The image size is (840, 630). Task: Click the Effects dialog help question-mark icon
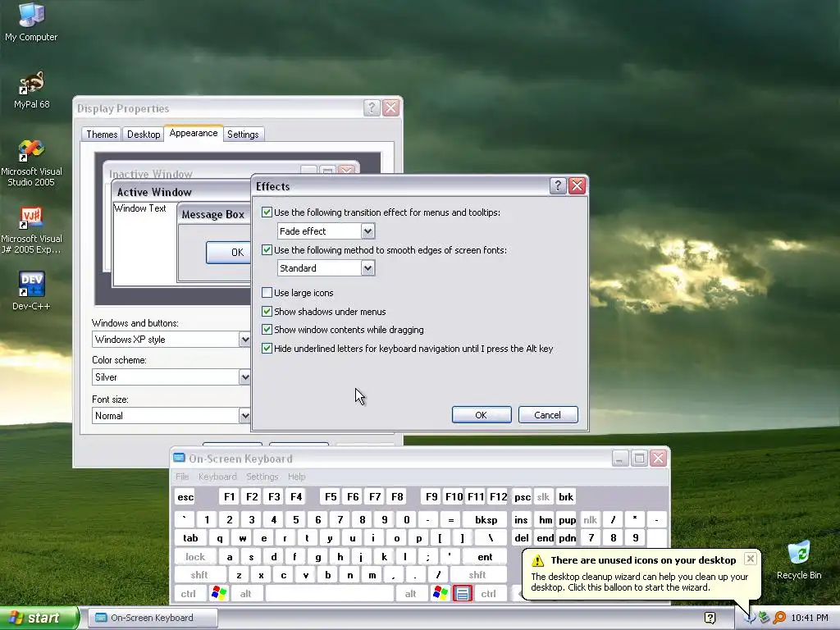[558, 185]
